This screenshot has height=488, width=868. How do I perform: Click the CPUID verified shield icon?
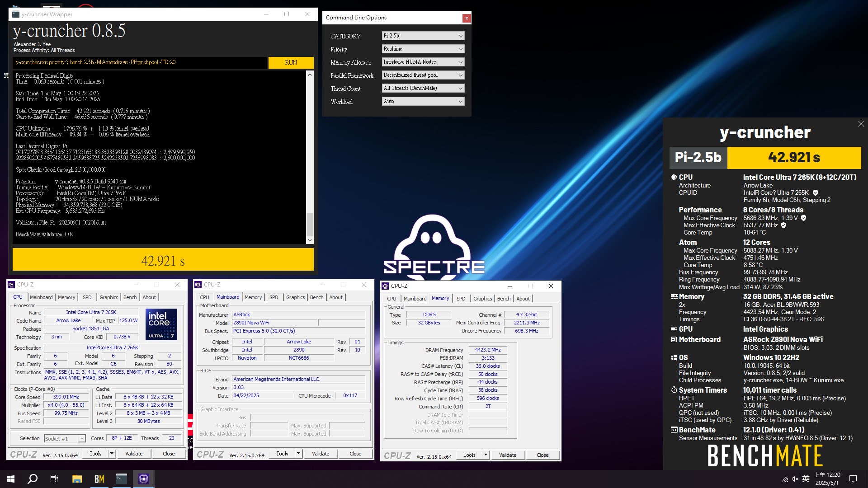pos(816,193)
